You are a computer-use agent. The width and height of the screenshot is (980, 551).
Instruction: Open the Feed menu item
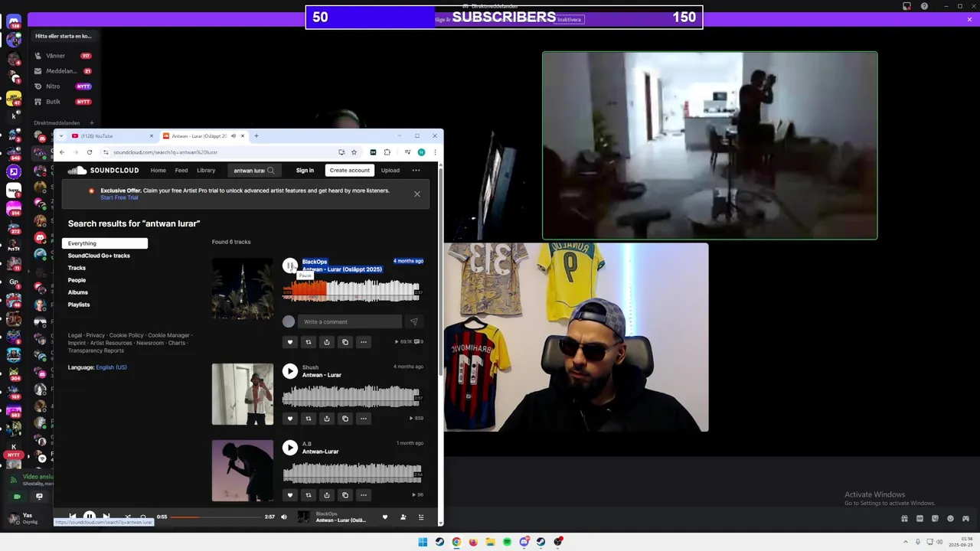[x=181, y=171]
